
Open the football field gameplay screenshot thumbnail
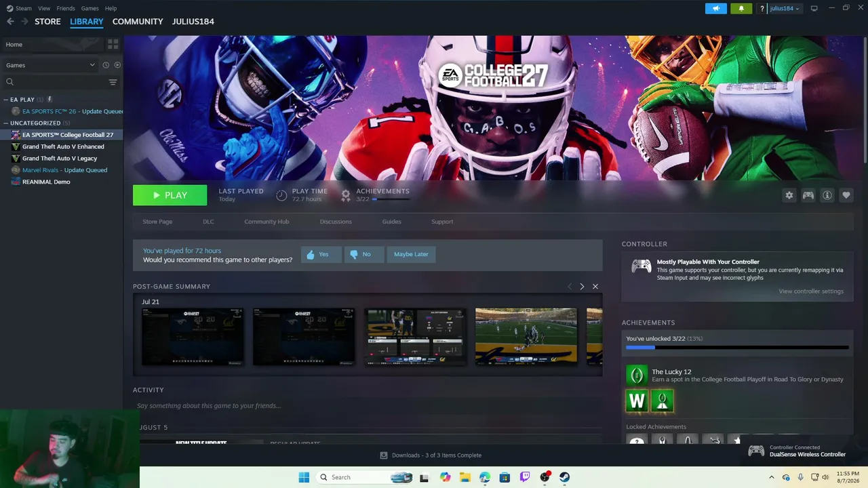(x=526, y=336)
